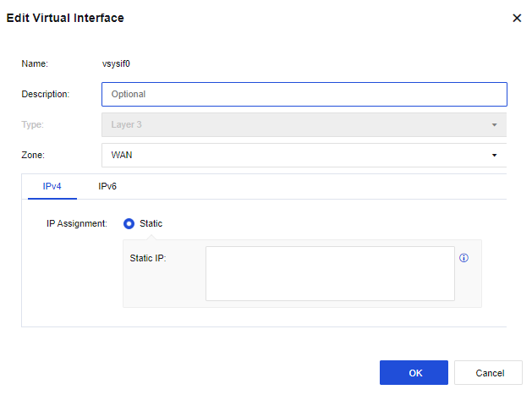Click the Static option label text
Viewport: 532px width, 395px height.
151,223
